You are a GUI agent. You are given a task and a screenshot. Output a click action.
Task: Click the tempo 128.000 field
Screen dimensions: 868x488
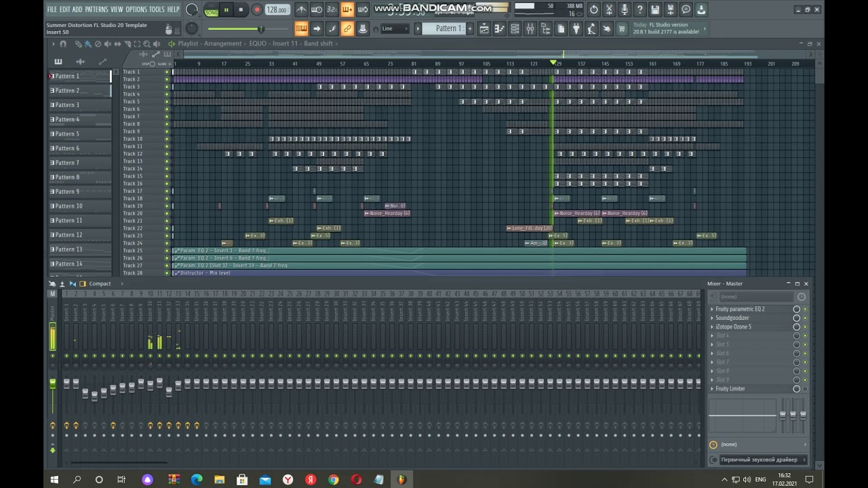coord(277,9)
